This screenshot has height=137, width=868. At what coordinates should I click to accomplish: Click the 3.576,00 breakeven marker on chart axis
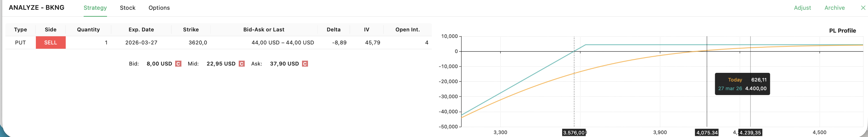pyautogui.click(x=574, y=133)
